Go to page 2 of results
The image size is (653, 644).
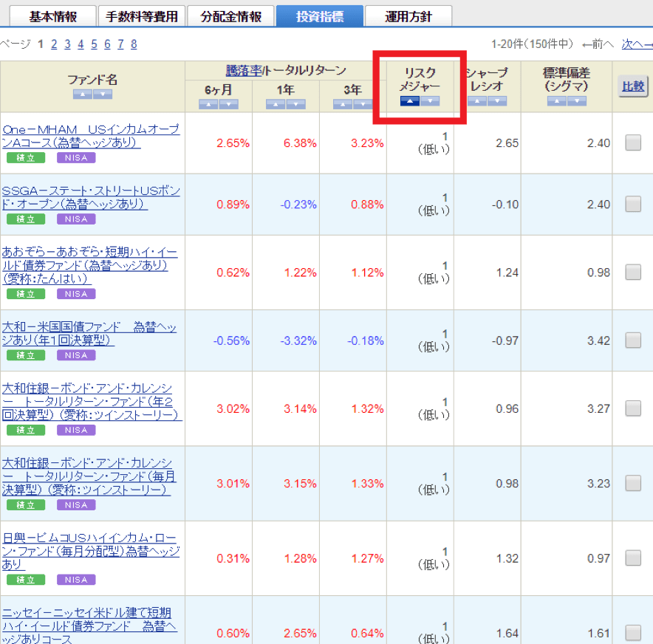coord(54,44)
